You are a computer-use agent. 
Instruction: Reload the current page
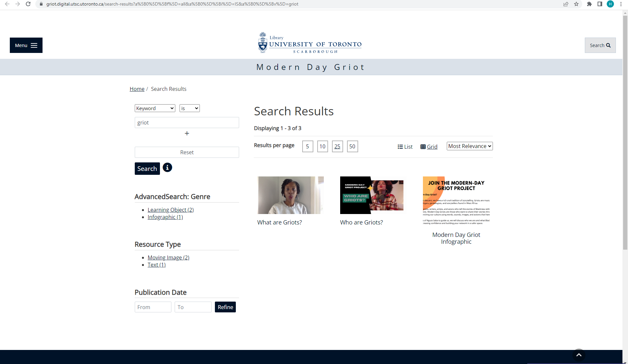pyautogui.click(x=28, y=4)
